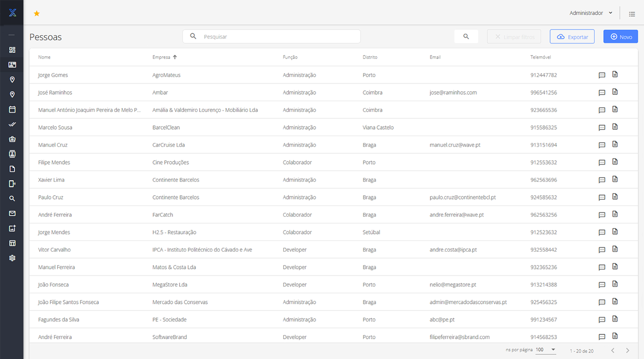Sort table by the Nome column header
Screen dimensions: 644x359
[44, 57]
